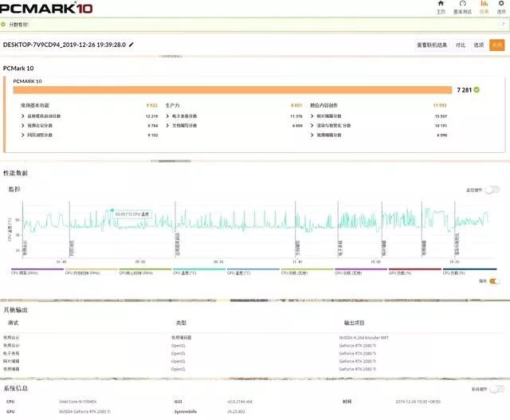The image size is (510, 420).
Task: Expand the Spreadsheets score row (11 376)
Action: click(x=234, y=116)
